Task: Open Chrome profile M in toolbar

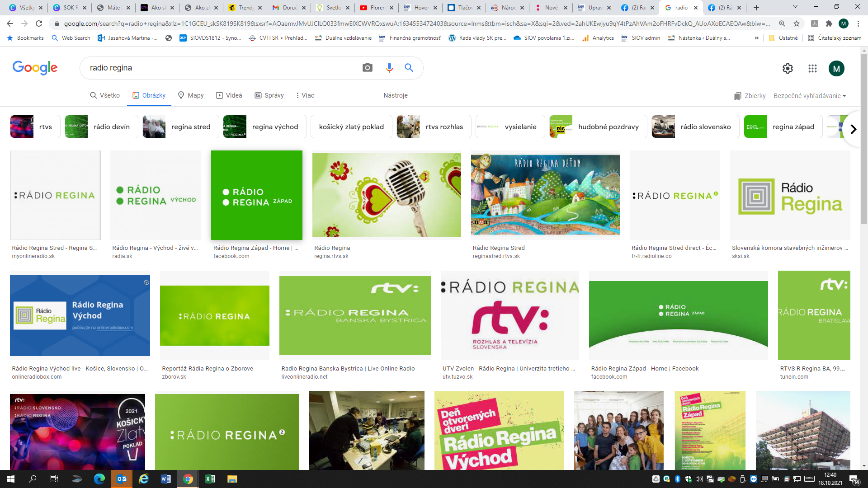Action: [x=844, y=23]
